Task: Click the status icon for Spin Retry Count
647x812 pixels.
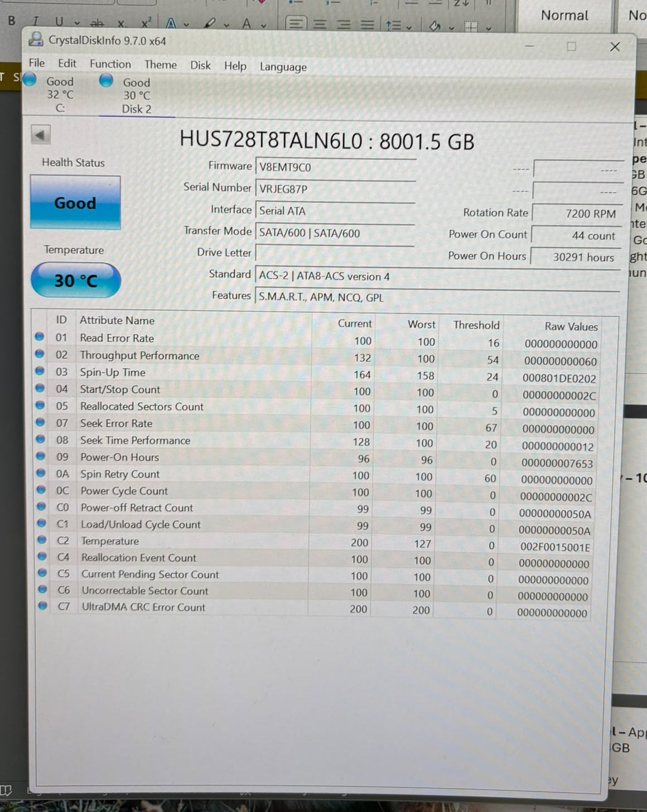Action: 41,473
